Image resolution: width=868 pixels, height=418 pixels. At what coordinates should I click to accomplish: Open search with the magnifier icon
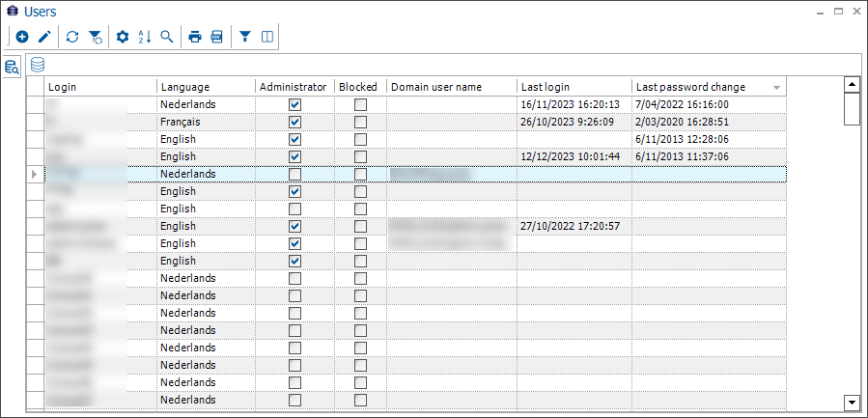click(167, 37)
